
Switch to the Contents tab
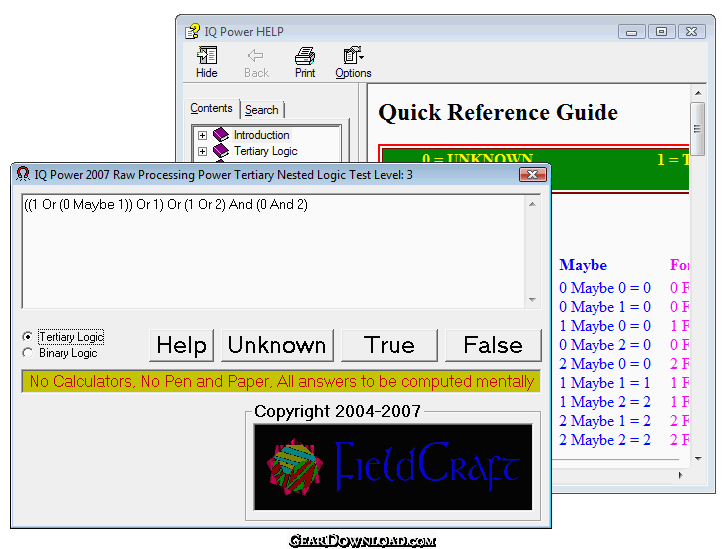coord(211,108)
